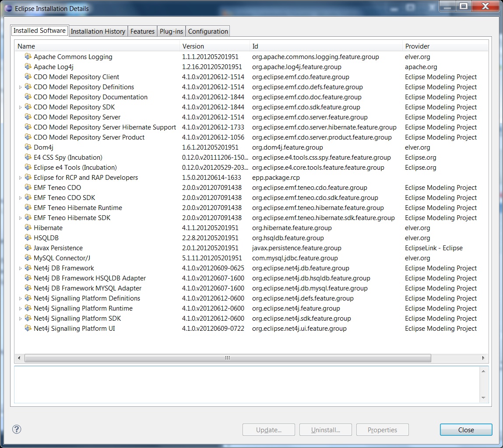Click id com.mysql.jdbc.feature.group

(x=295, y=258)
